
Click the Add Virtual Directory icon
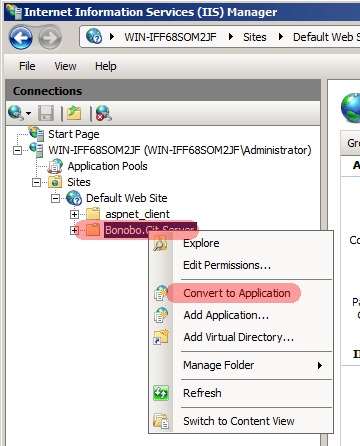161,337
